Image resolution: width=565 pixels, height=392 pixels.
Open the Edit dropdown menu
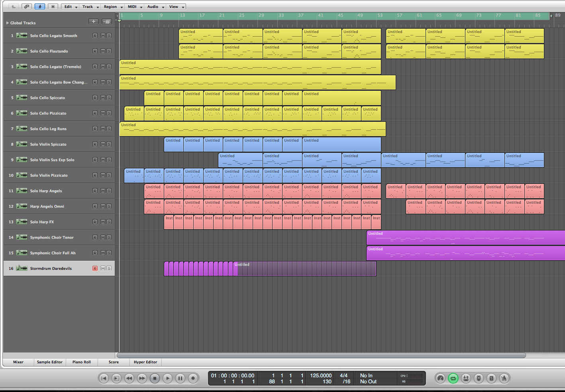coord(71,6)
